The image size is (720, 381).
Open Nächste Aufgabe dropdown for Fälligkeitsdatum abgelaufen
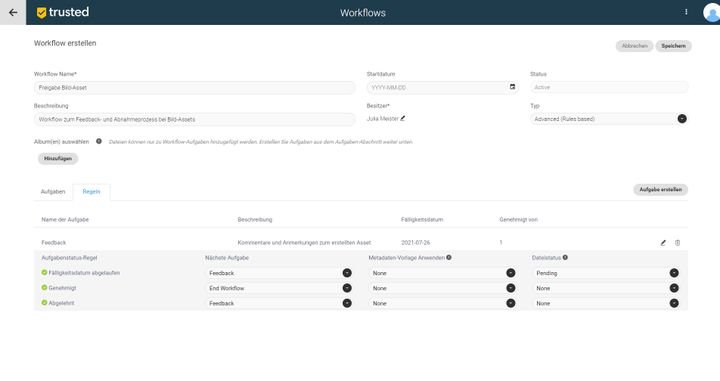coord(279,273)
